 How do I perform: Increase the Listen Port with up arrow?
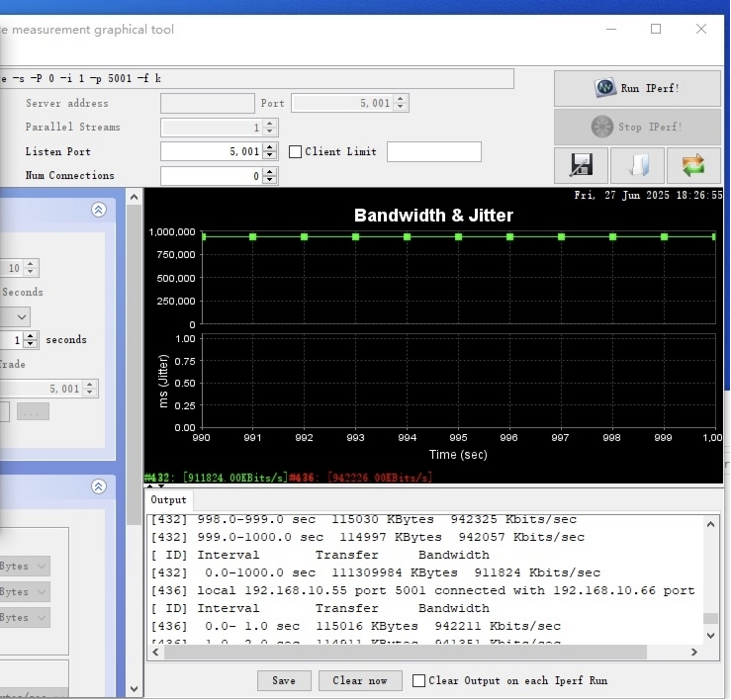click(270, 147)
